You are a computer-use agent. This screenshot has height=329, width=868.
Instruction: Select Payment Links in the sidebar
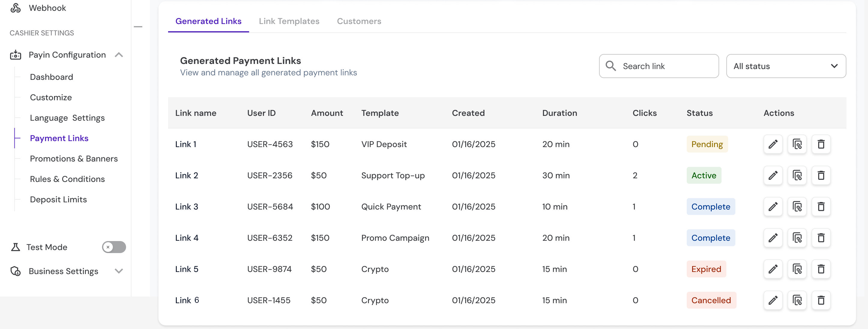(x=59, y=138)
